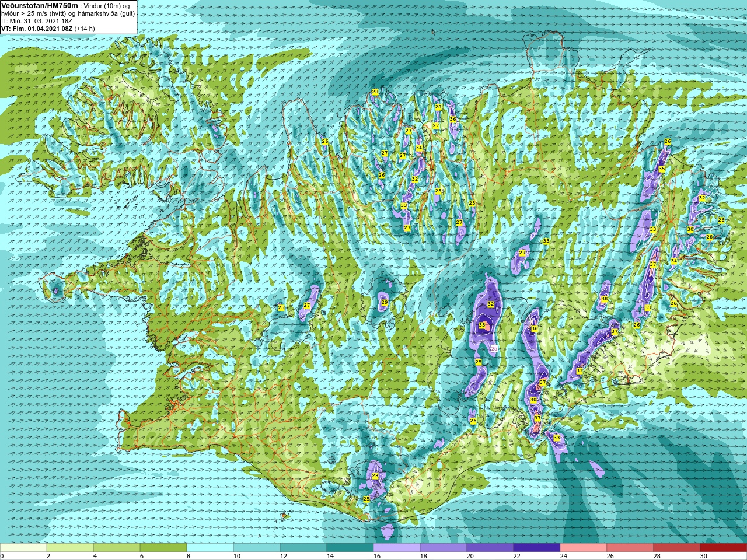This screenshot has height=560, width=747.
Task: Click the legend tick label "26"
Action: tap(610, 556)
